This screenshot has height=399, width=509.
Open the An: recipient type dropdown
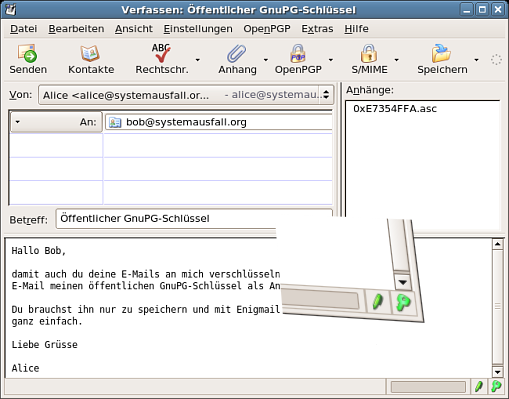pos(56,122)
